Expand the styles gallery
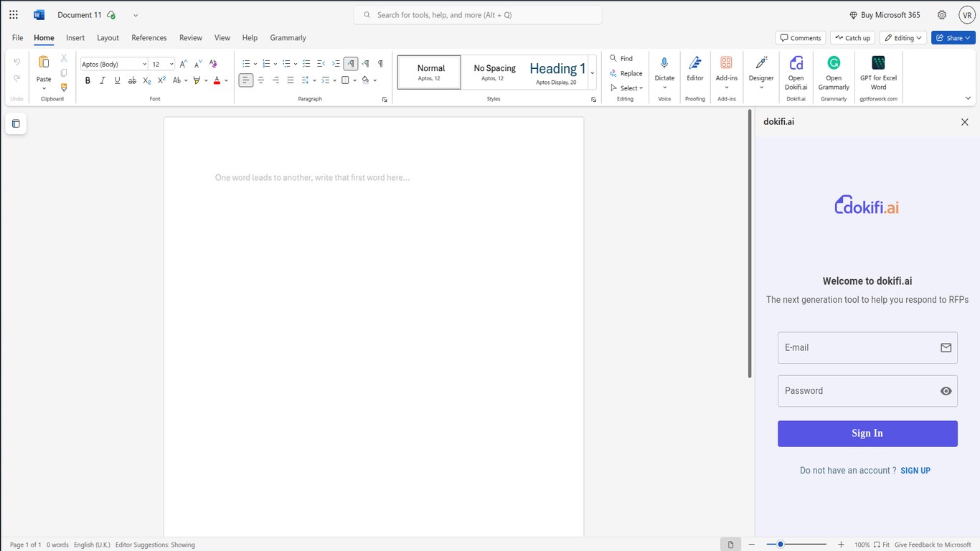This screenshot has height=551, width=980. coord(592,72)
